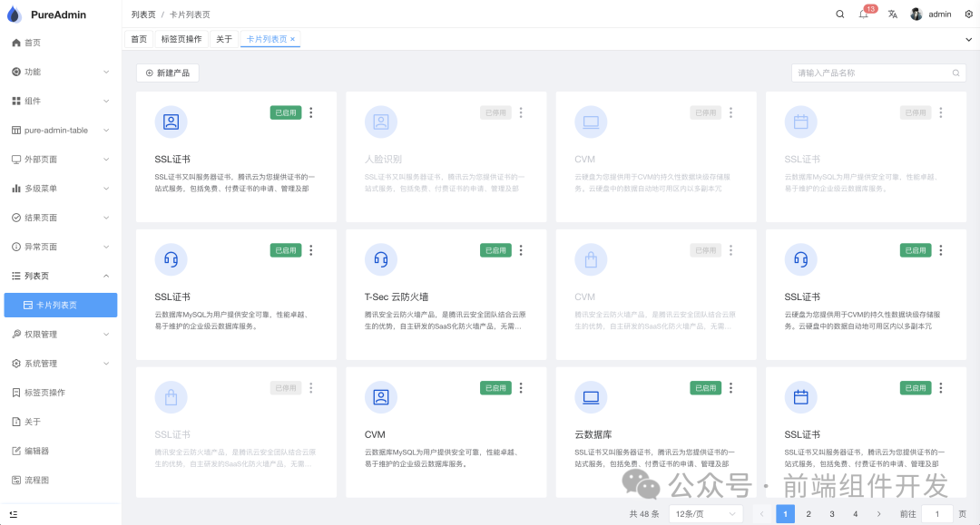
Task: Open the three-dot menu on T-Sec 云防火墙 card
Action: coord(521,250)
